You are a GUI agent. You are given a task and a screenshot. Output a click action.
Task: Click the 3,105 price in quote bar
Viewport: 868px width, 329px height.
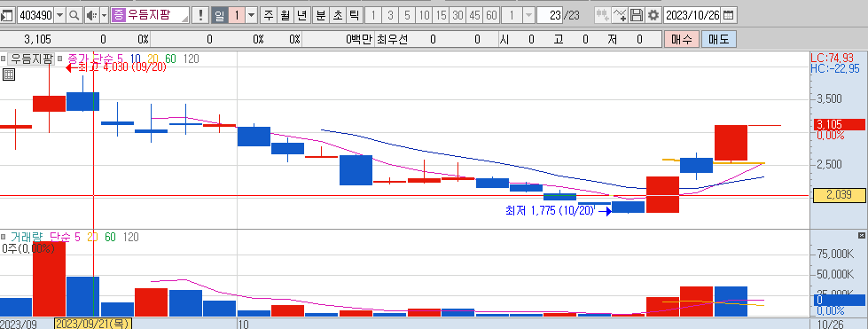click(x=37, y=39)
